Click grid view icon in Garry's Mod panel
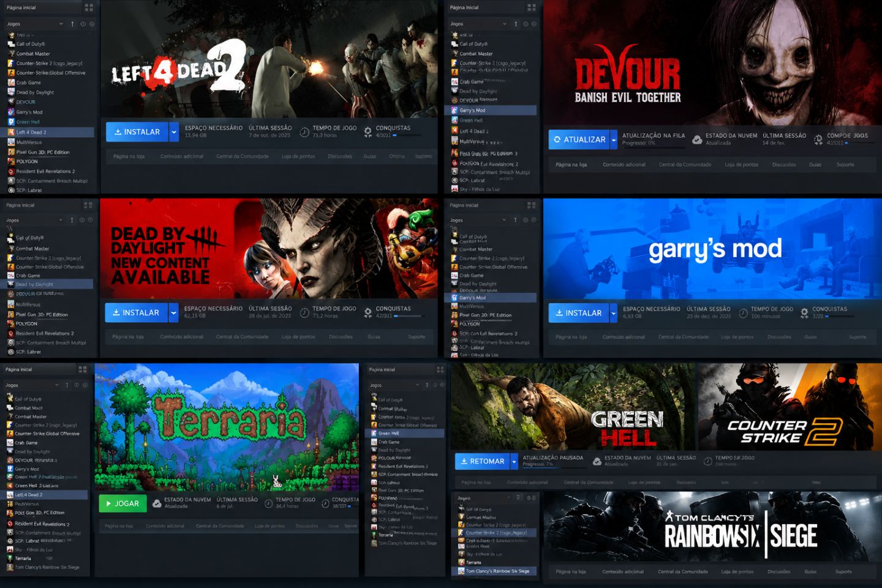The width and height of the screenshot is (882, 588). [531, 205]
